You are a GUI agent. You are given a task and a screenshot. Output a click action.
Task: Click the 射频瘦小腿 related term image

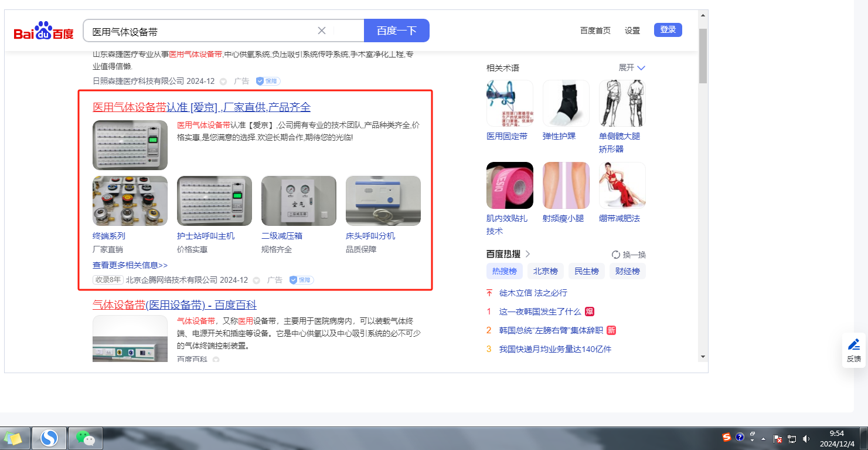tap(566, 185)
